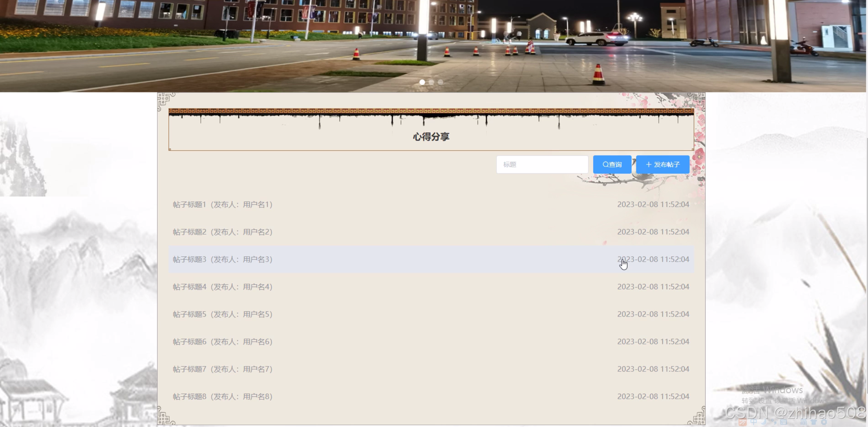Jump to the third carousel slide dot
Image resolution: width=868 pixels, height=427 pixels.
pos(441,82)
